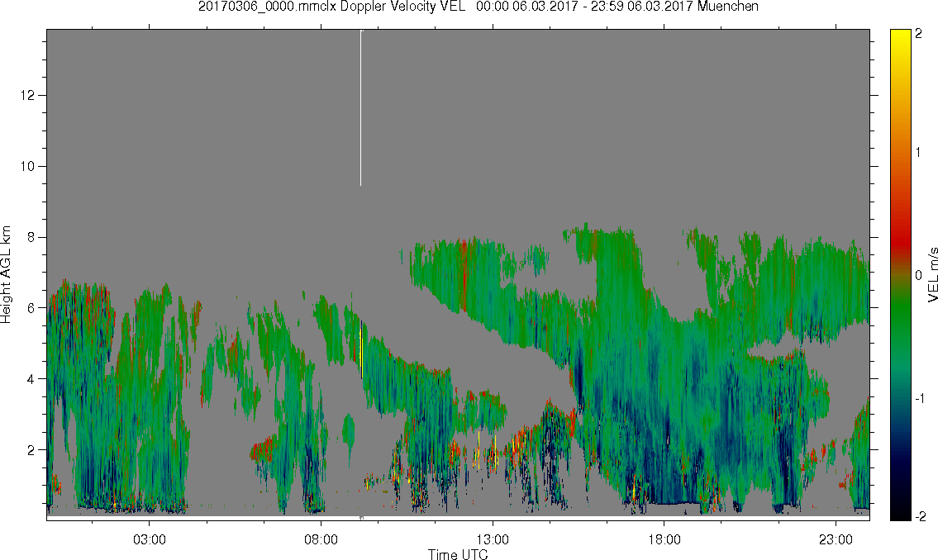
Task: Click the 'VEL m/s' colorbar label
Action: (x=932, y=275)
